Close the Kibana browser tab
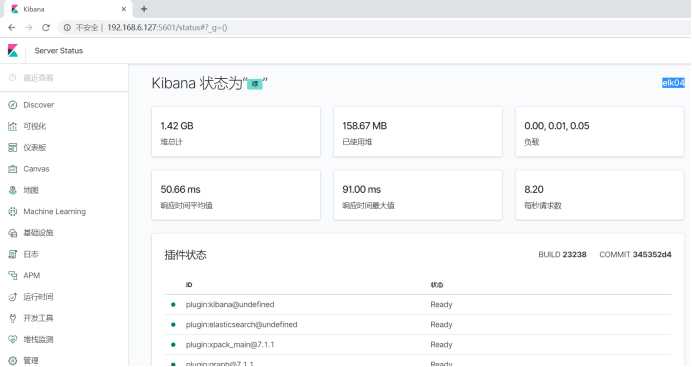This screenshot has width=692, height=367. coord(124,9)
